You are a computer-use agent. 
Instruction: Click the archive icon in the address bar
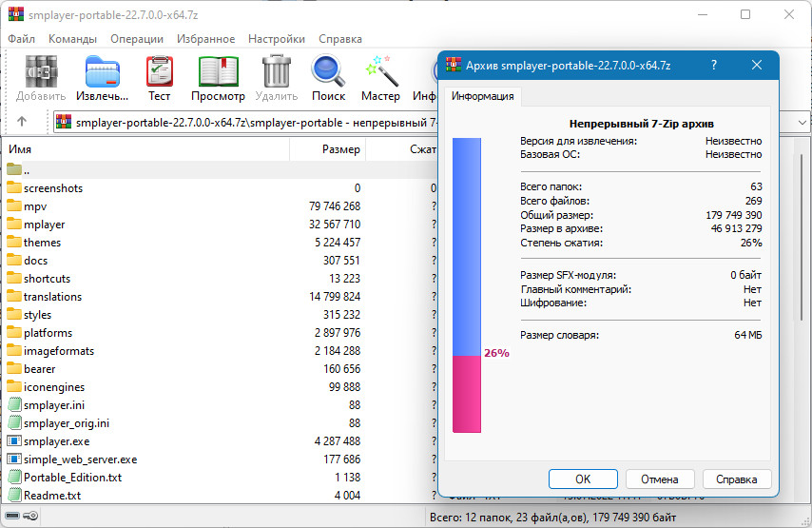coord(63,122)
